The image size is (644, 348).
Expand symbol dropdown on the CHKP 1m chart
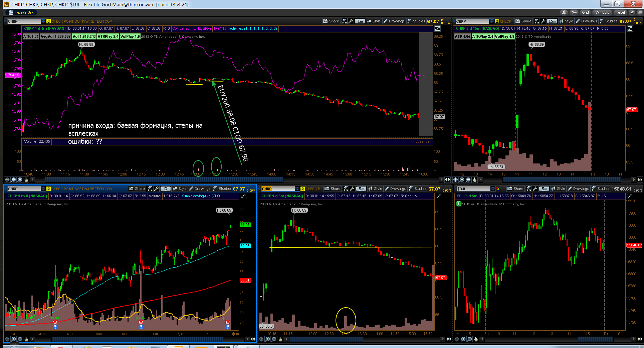(43, 21)
